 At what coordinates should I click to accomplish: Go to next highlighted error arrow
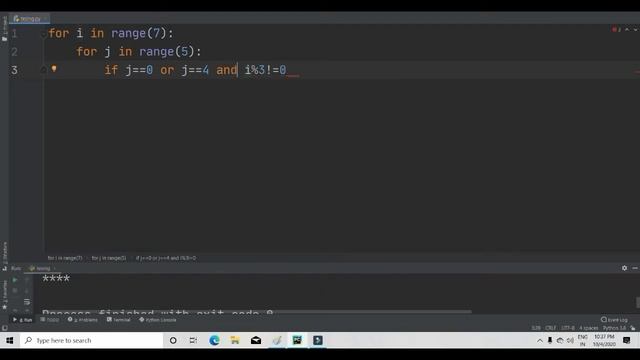point(635,29)
